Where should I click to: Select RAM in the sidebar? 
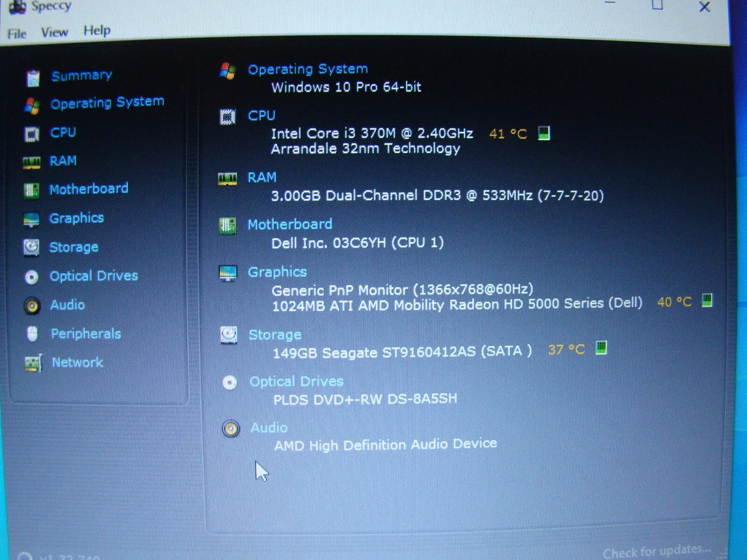click(63, 161)
